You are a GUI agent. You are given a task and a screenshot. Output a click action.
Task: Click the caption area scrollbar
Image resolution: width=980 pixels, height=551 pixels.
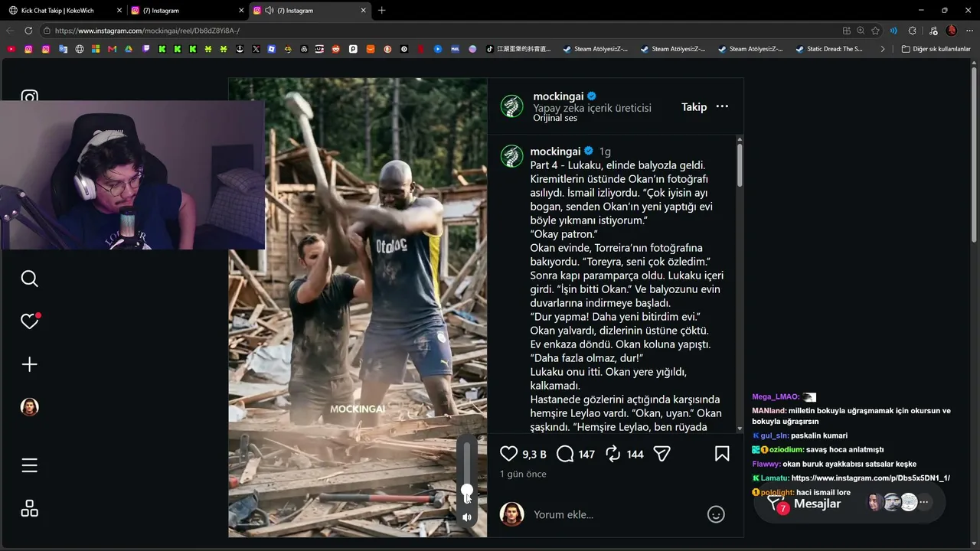740,164
